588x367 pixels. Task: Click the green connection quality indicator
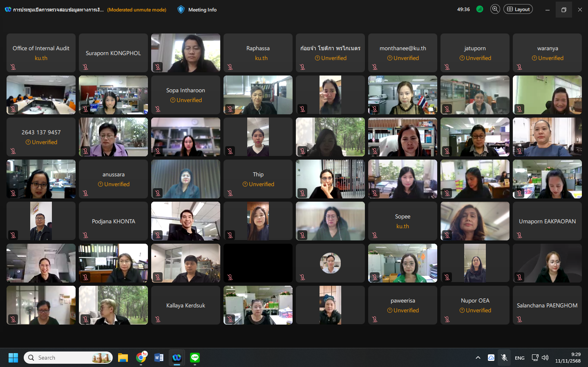pyautogui.click(x=480, y=9)
